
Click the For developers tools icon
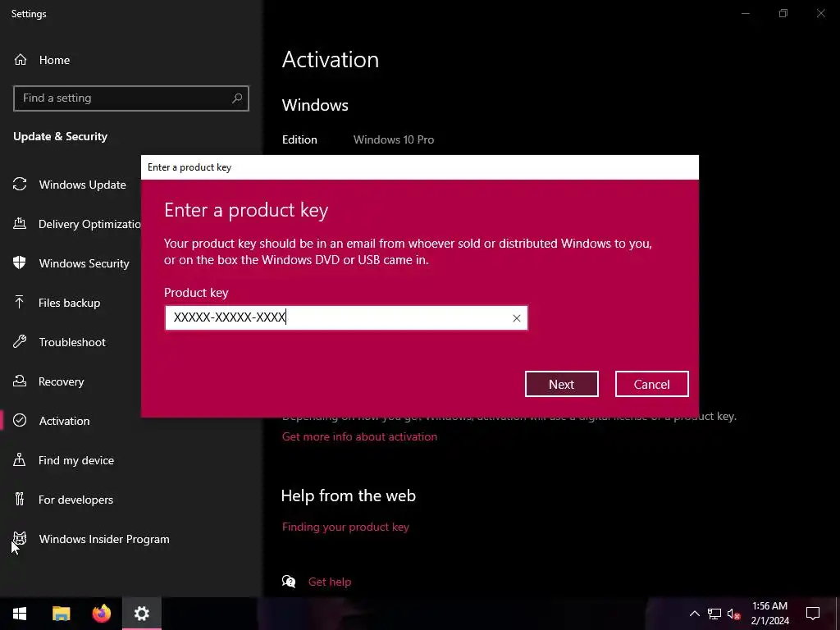[x=20, y=499]
